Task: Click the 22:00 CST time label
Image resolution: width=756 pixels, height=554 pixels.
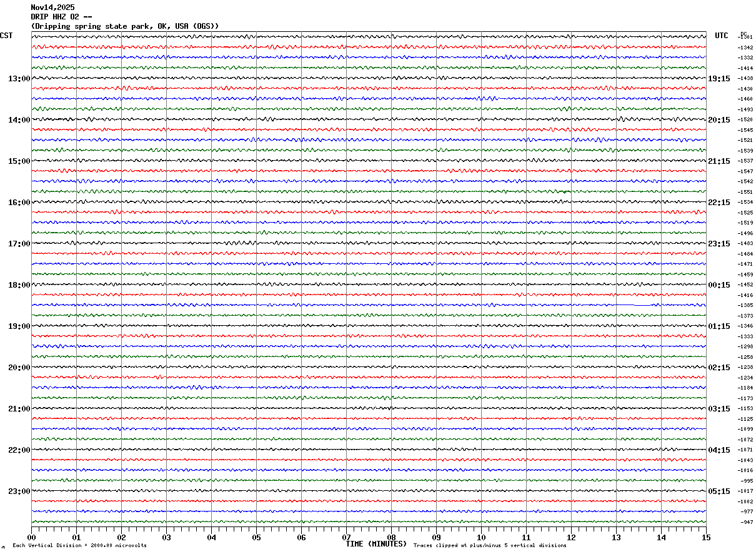Action: [x=19, y=450]
